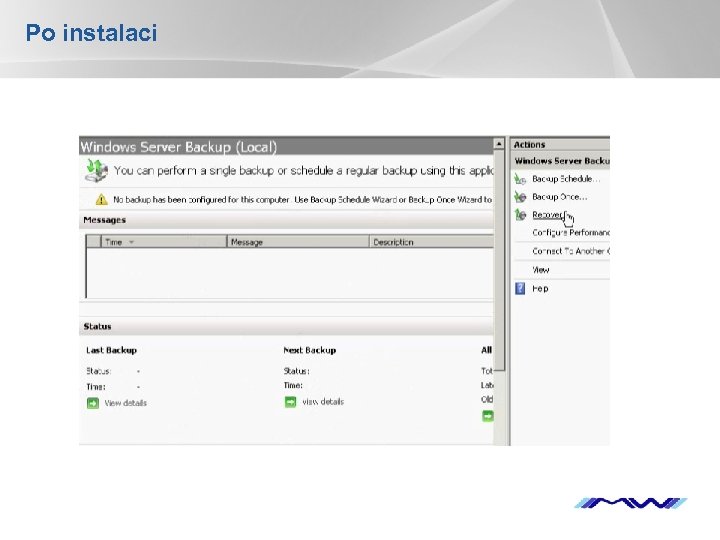Click the blue Help question mark icon

[520, 288]
